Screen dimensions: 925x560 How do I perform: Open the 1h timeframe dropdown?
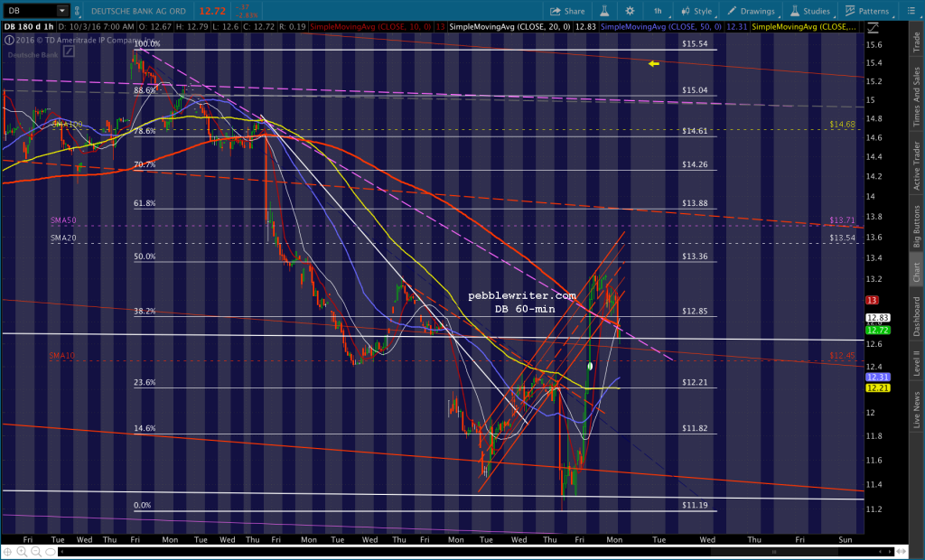click(x=658, y=11)
